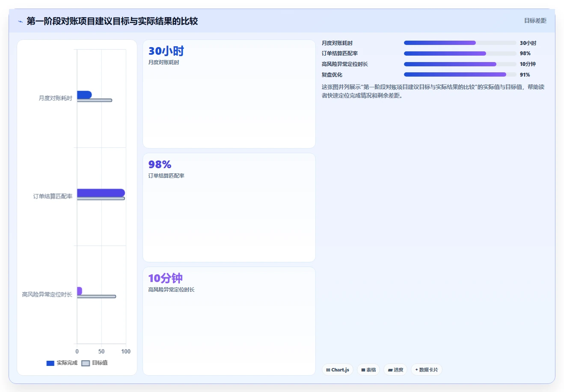Viewport: 564px width, 392px height.
Task: Click 月度对账耗时 caption in first card
Action: coord(163,62)
